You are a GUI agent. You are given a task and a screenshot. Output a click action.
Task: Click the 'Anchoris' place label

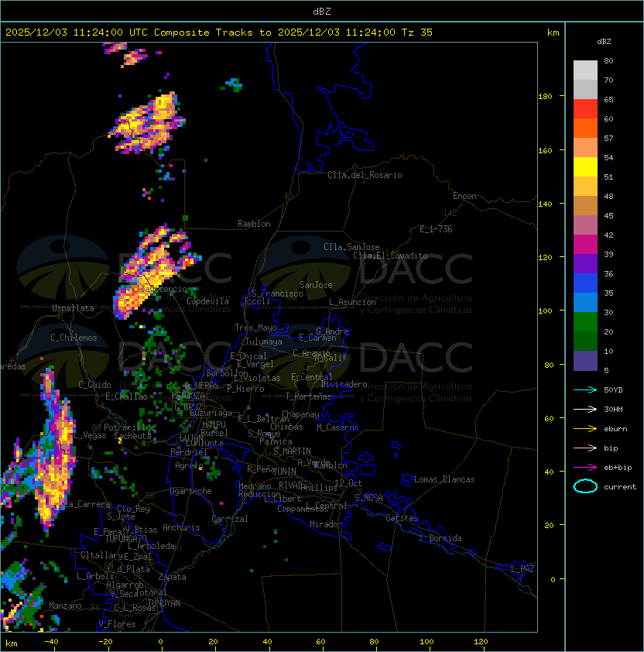pyautogui.click(x=181, y=527)
